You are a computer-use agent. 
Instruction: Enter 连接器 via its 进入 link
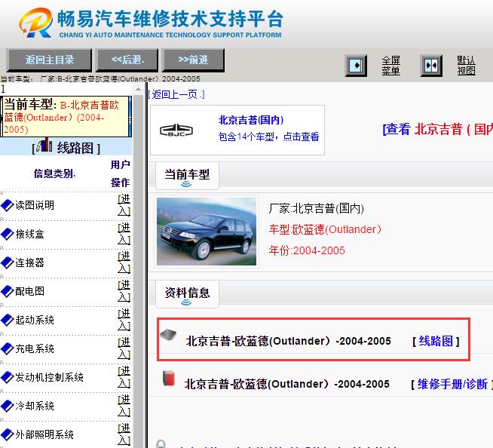tap(124, 262)
